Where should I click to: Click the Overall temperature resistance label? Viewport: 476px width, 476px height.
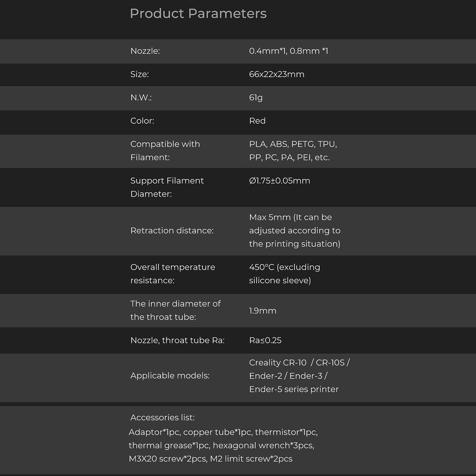tap(172, 274)
